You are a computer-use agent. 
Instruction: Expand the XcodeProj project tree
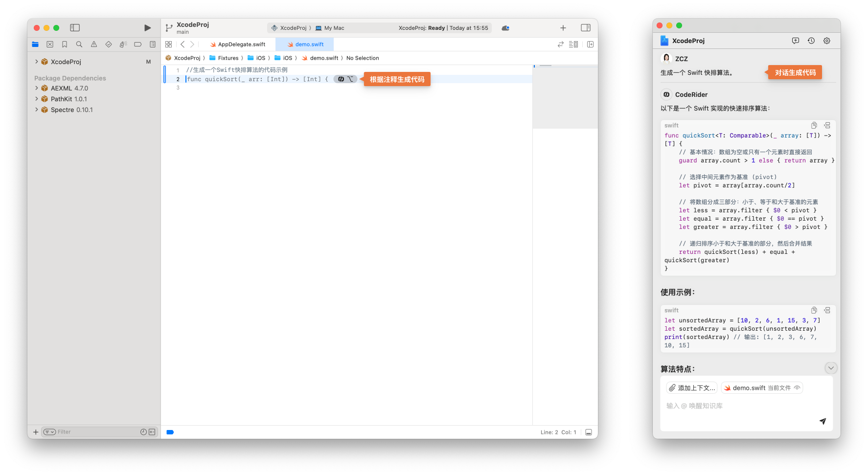point(37,62)
